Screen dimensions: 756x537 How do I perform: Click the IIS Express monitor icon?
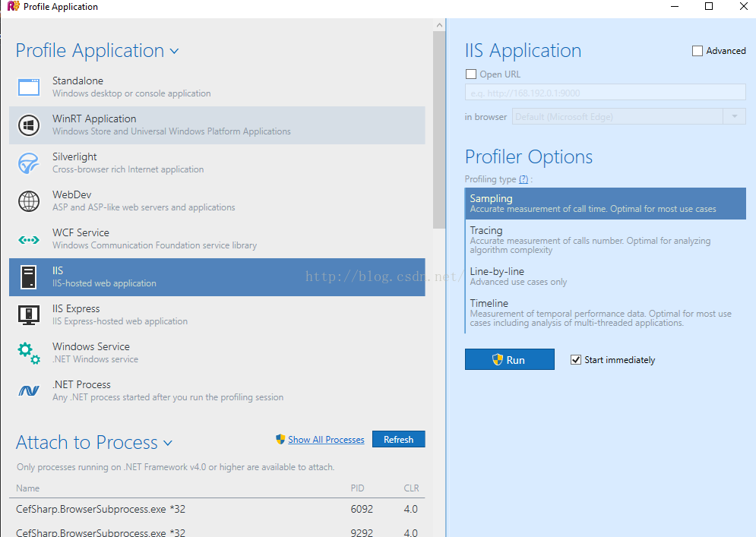tap(29, 315)
